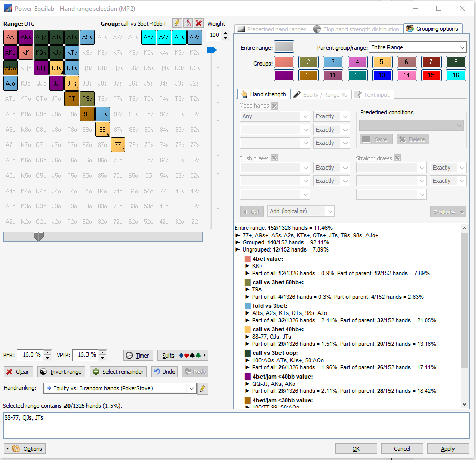Select group 15 red button
The image size is (476, 460).
tap(431, 75)
